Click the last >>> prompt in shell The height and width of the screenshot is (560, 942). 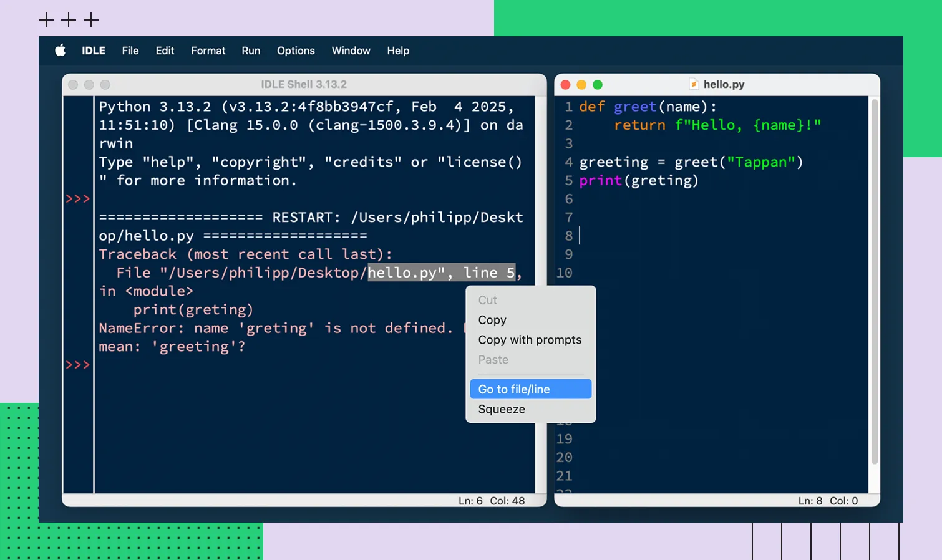(78, 365)
